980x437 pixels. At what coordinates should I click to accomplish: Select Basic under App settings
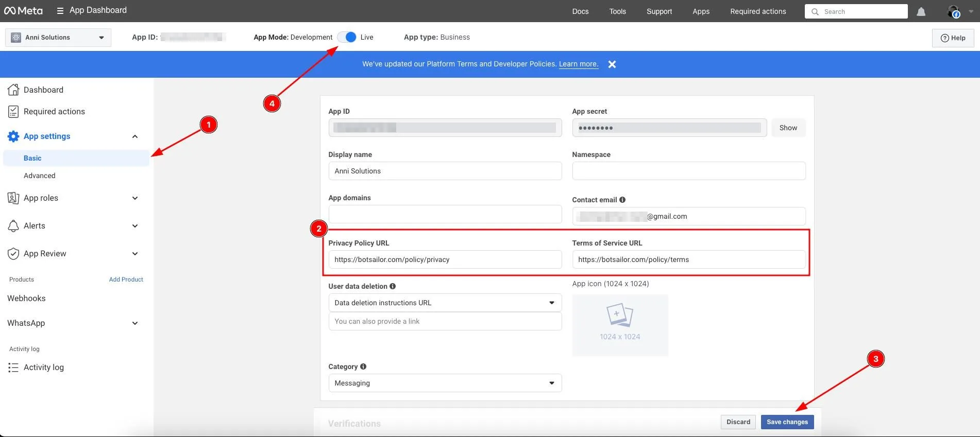pyautogui.click(x=76, y=158)
